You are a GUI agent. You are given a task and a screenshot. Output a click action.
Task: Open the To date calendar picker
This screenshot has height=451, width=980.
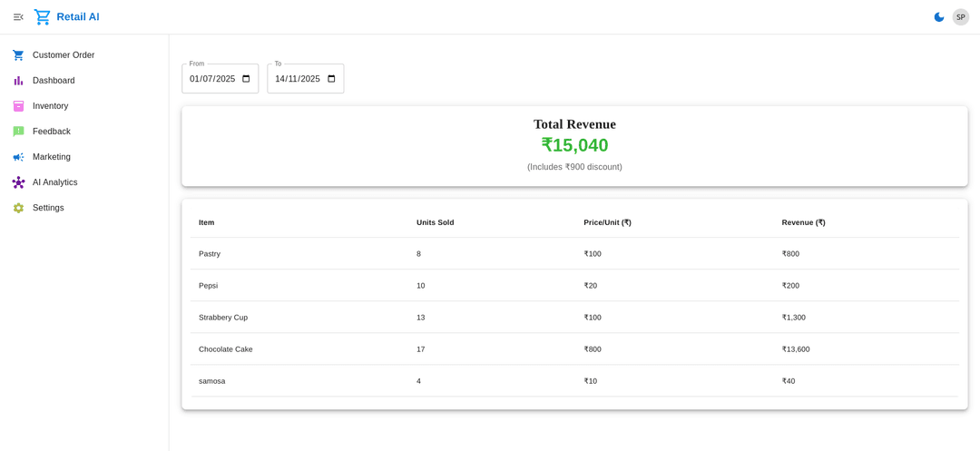pos(331,79)
